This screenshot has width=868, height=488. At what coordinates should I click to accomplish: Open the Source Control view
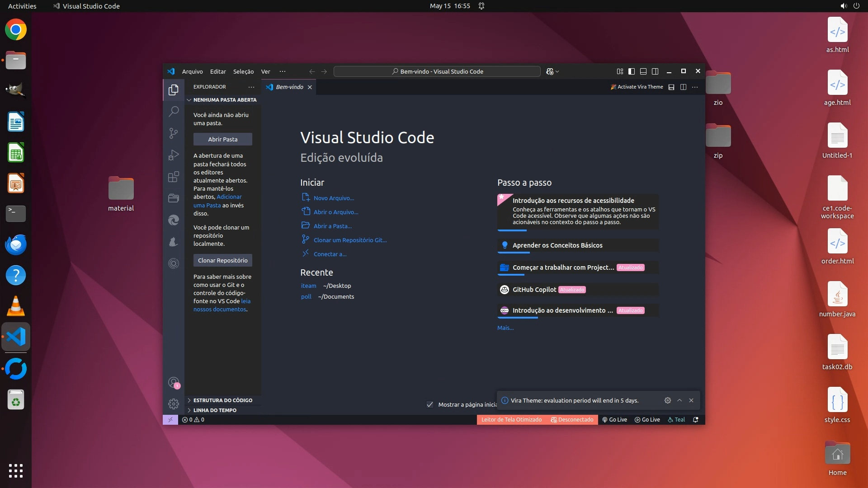pyautogui.click(x=174, y=133)
